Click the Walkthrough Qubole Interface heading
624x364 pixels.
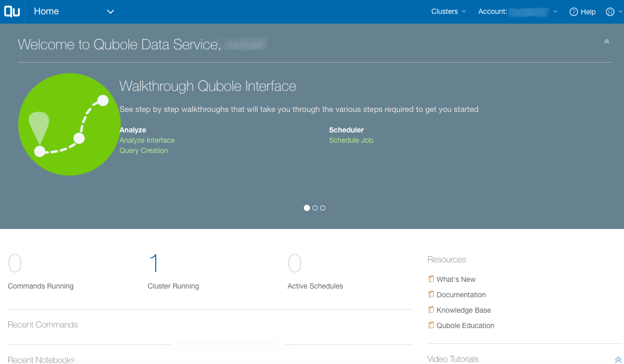tap(208, 86)
